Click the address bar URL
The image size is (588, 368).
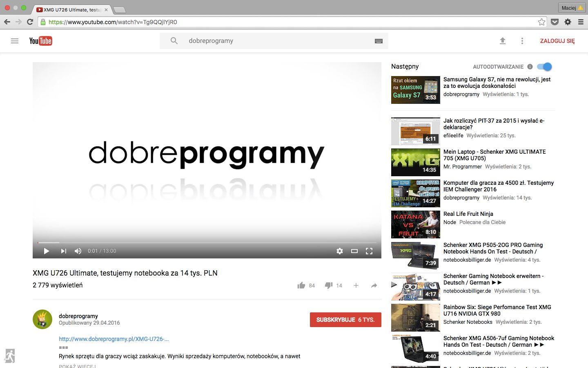(113, 22)
